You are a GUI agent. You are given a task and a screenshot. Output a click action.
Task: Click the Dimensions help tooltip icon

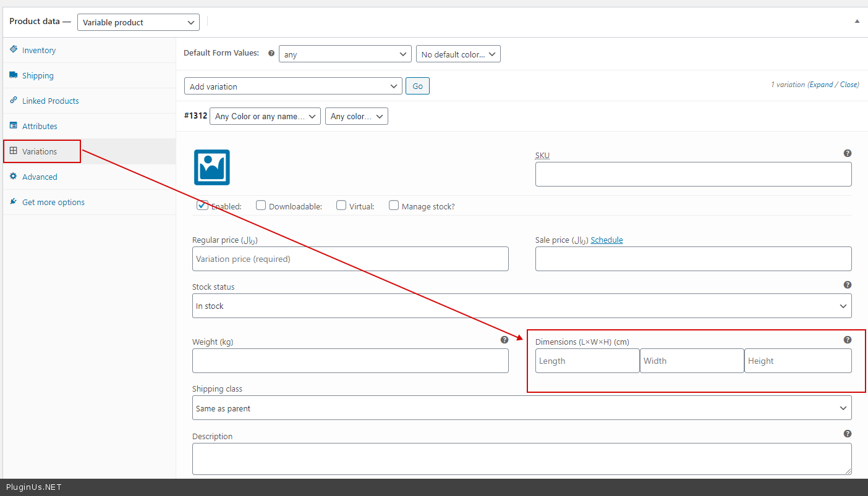tap(847, 340)
